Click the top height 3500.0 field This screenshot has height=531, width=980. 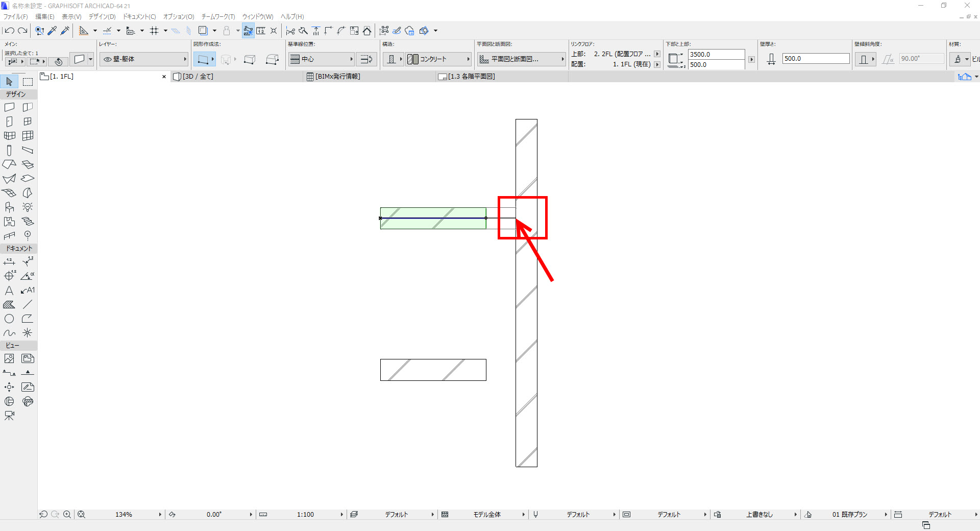pyautogui.click(x=716, y=54)
